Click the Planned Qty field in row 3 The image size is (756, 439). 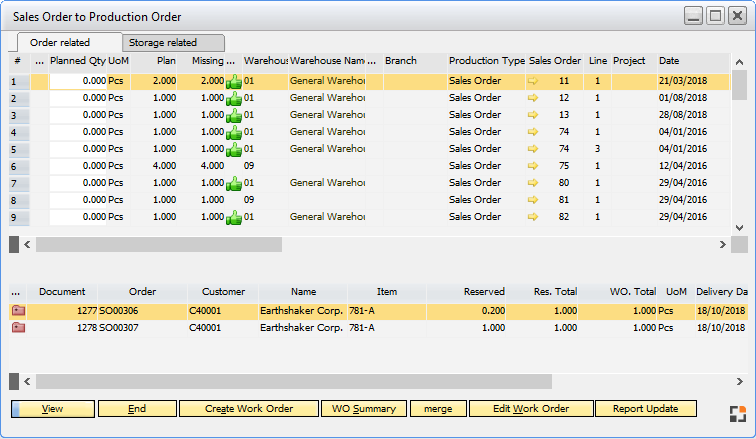[x=77, y=116]
